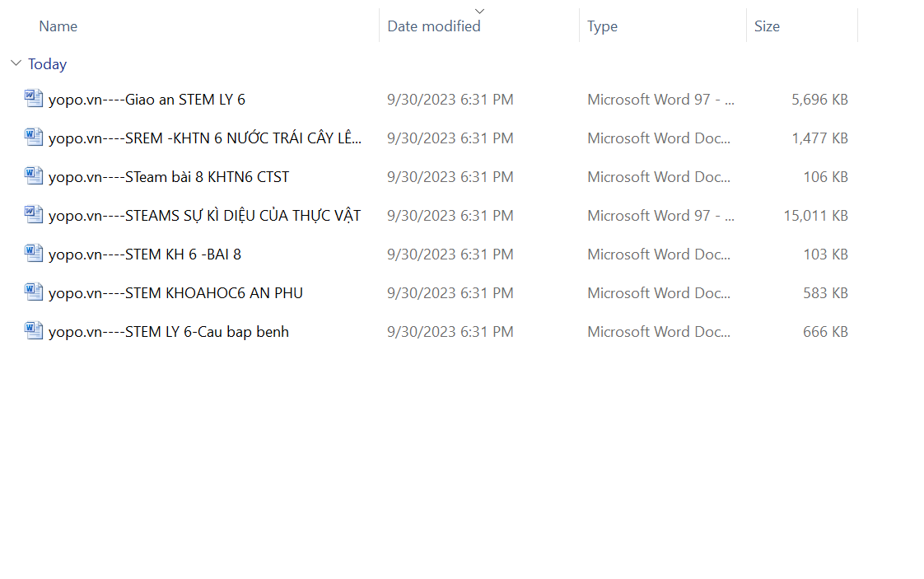
Task: Click Word icon of Giao an STEM LY 6
Action: (x=34, y=99)
